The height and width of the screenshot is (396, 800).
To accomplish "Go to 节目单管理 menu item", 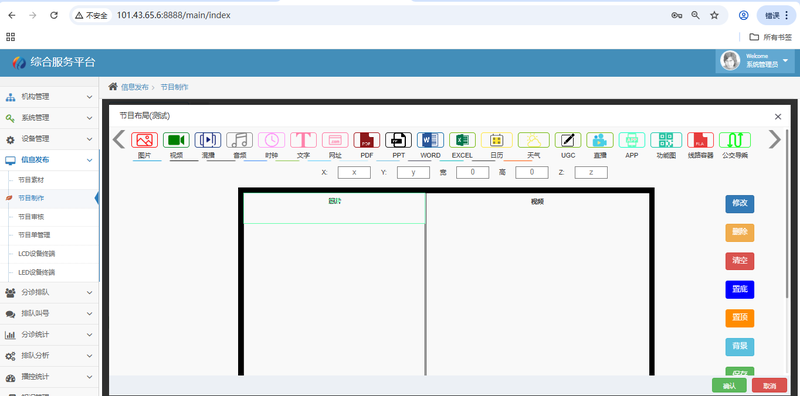I will point(34,235).
